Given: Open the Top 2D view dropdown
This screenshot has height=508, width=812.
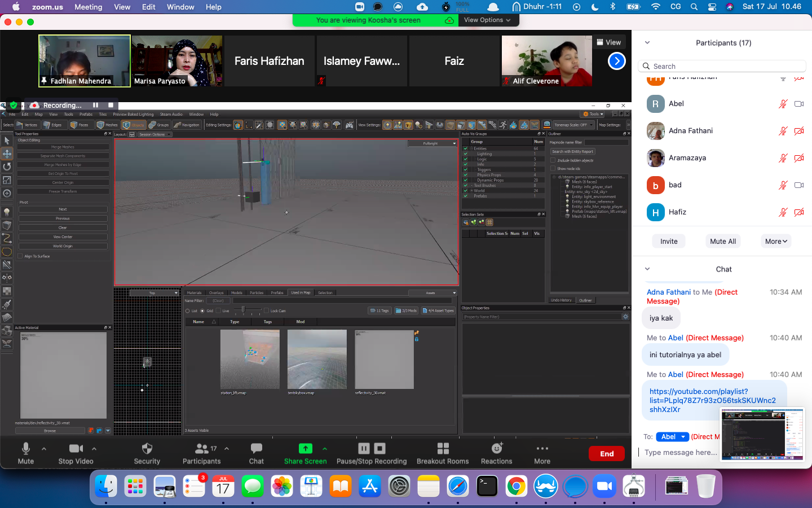Looking at the screenshot, I should click(154, 293).
